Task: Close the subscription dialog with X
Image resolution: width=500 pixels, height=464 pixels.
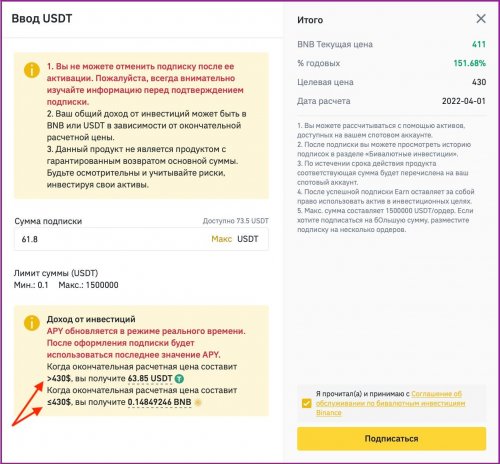Action: tap(481, 19)
